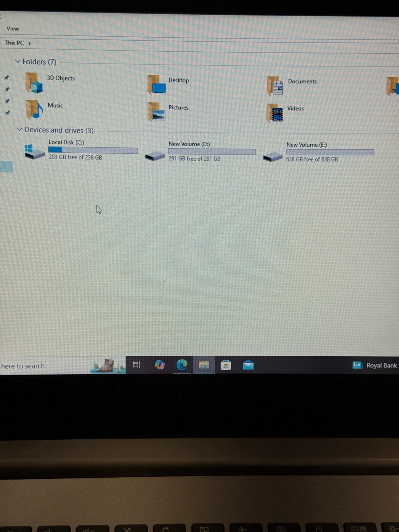Open the Desktop folder icon
The width and height of the screenshot is (399, 532).
(x=156, y=85)
